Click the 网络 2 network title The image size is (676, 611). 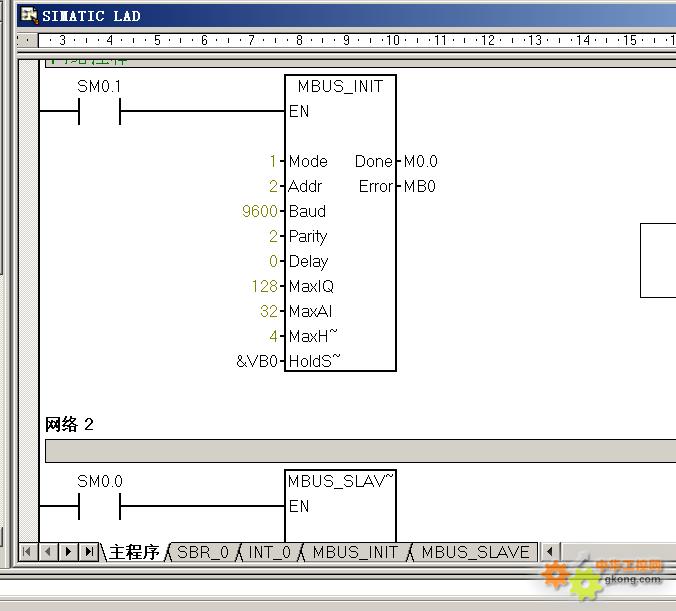pos(69,424)
